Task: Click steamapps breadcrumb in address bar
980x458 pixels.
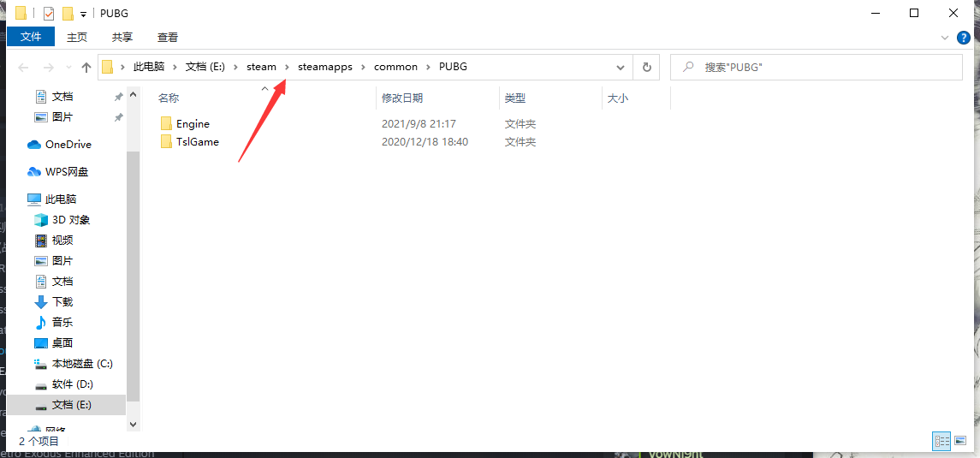Action: click(325, 67)
